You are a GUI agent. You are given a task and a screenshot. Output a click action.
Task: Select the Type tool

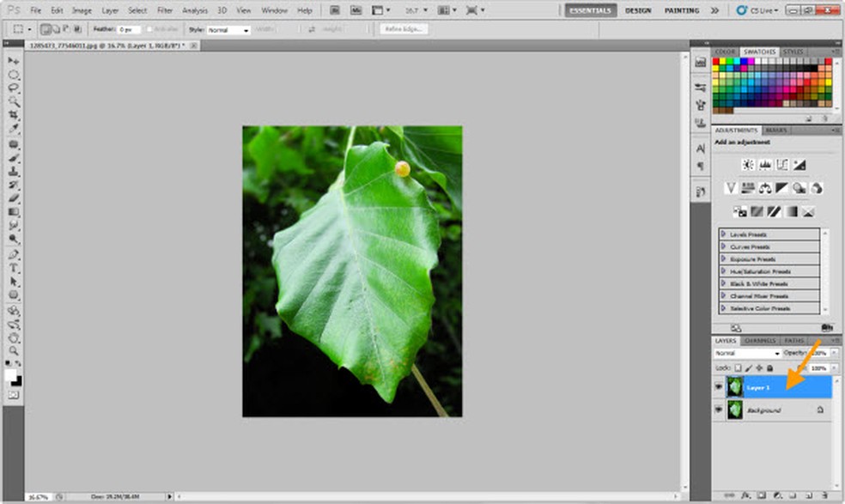14,268
